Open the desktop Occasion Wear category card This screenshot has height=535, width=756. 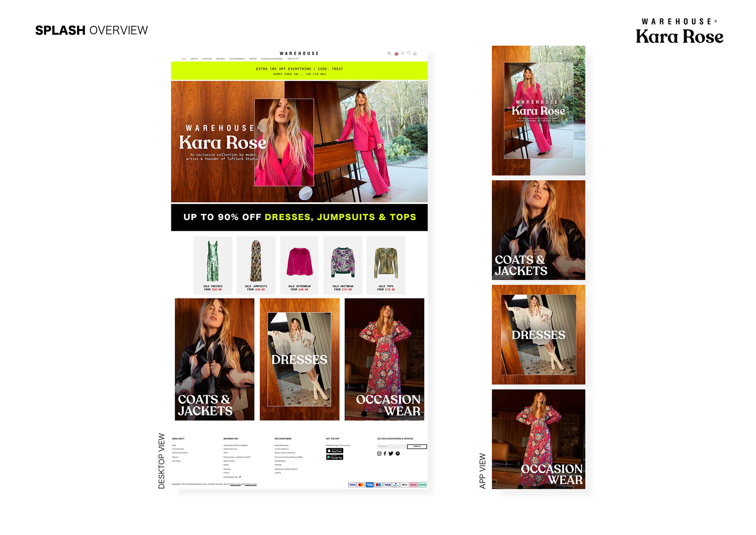click(x=384, y=359)
